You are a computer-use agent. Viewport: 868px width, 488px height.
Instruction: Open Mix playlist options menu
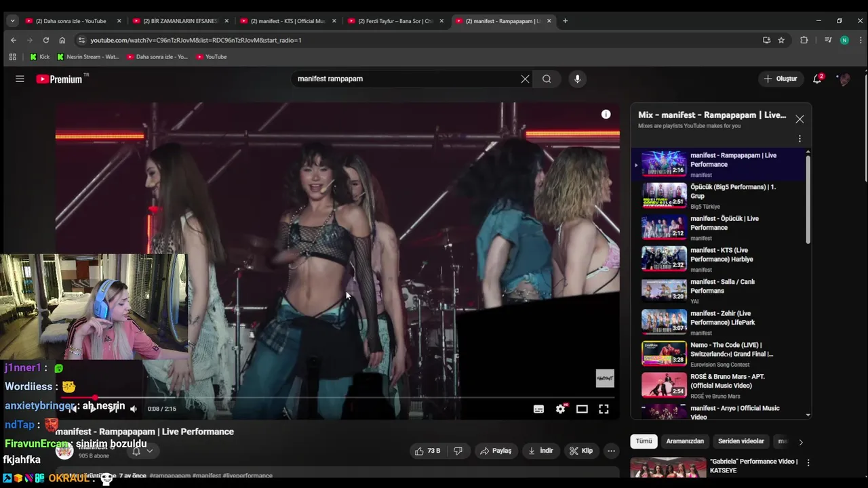pos(800,139)
